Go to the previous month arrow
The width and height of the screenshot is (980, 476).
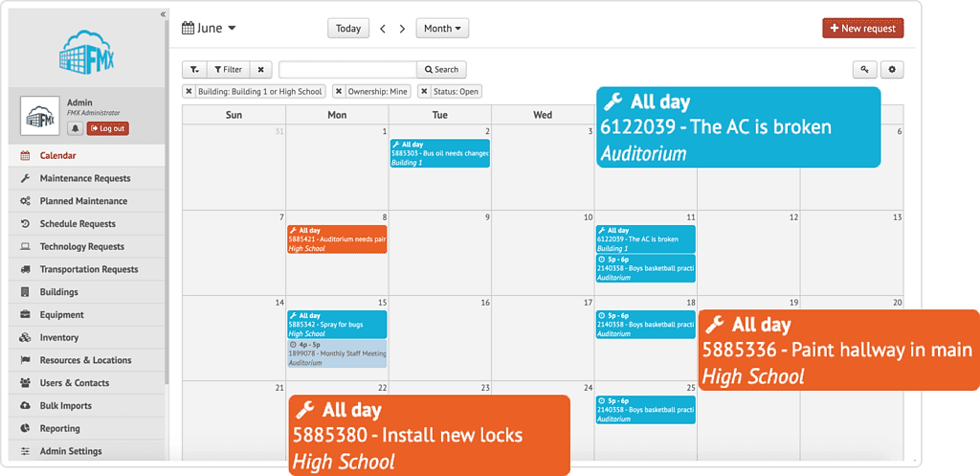[x=383, y=29]
